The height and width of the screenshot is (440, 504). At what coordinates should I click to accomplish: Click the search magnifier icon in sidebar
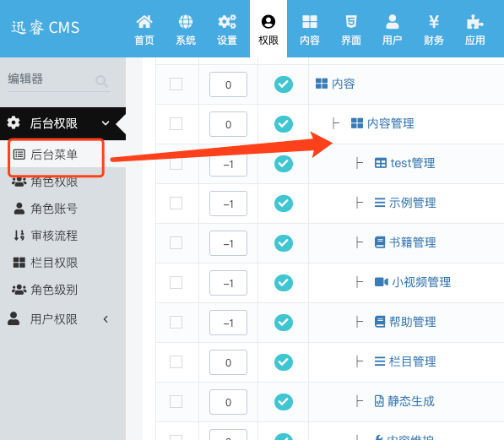pyautogui.click(x=101, y=81)
